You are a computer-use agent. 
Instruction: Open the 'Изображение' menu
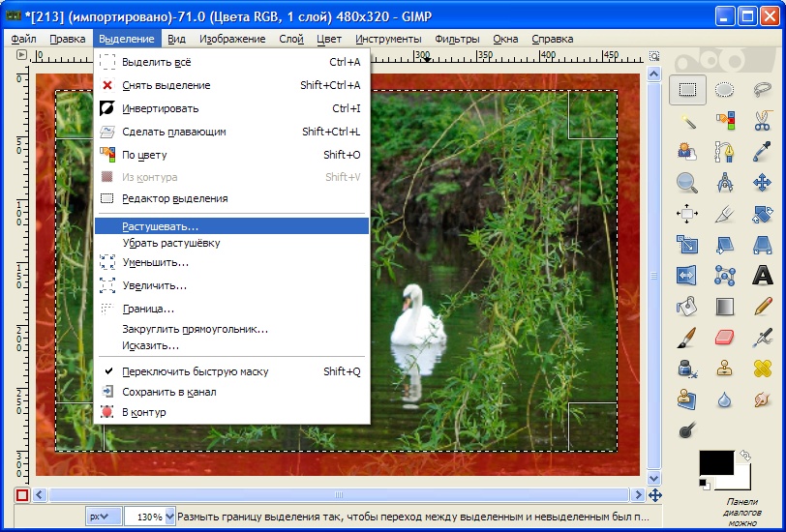[x=232, y=39]
